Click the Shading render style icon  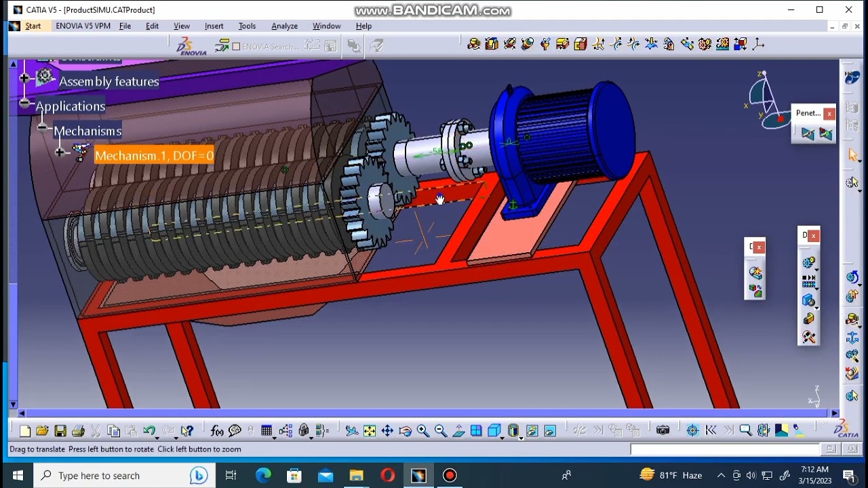point(513,430)
